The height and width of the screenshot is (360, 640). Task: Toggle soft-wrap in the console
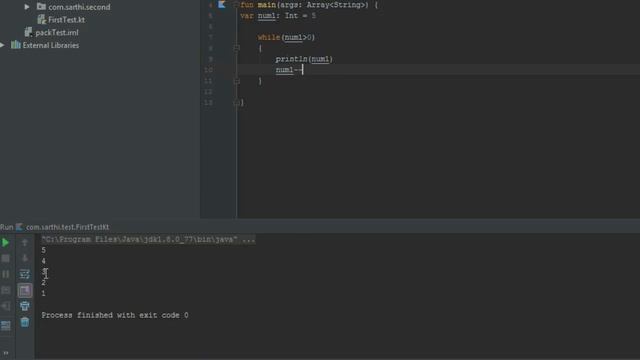[x=24, y=274]
